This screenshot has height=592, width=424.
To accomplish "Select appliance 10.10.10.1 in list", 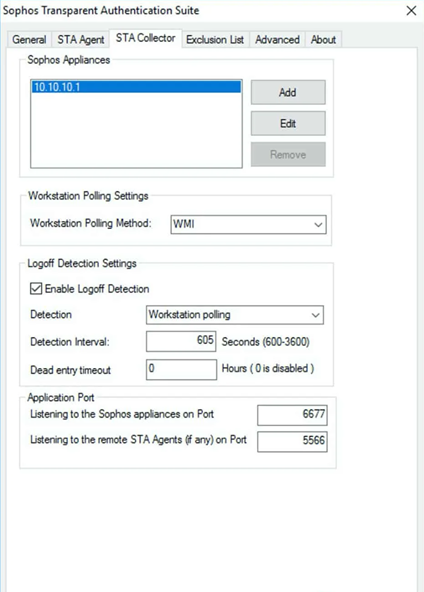I will [136, 87].
